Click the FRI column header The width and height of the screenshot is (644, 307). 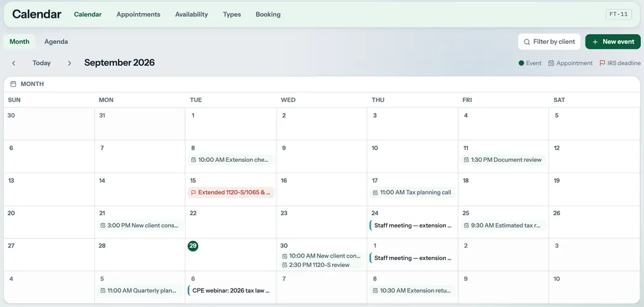tap(467, 100)
